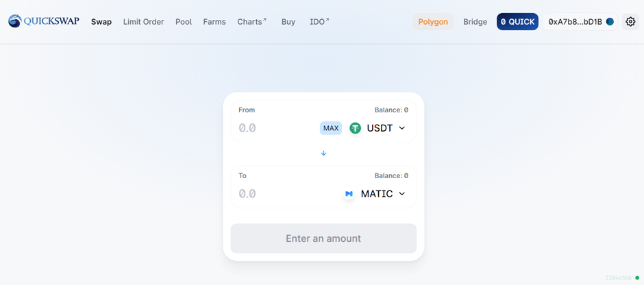Open the Polygon network selector
This screenshot has width=644, height=285.
tap(433, 22)
